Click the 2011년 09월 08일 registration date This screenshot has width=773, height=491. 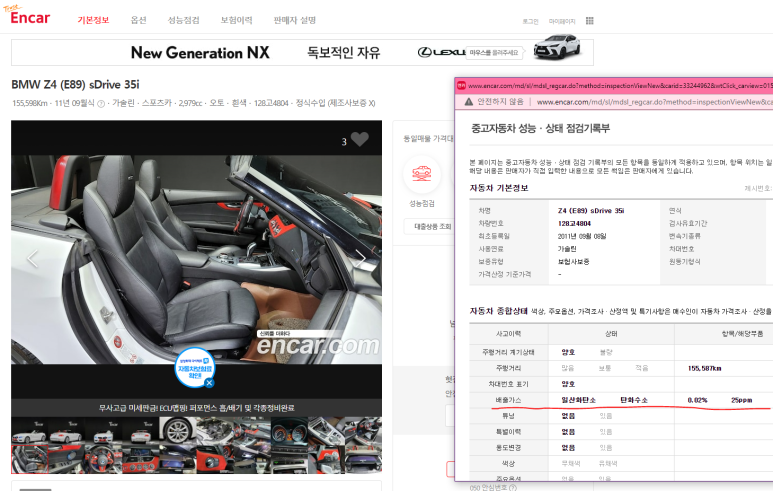(x=582, y=236)
